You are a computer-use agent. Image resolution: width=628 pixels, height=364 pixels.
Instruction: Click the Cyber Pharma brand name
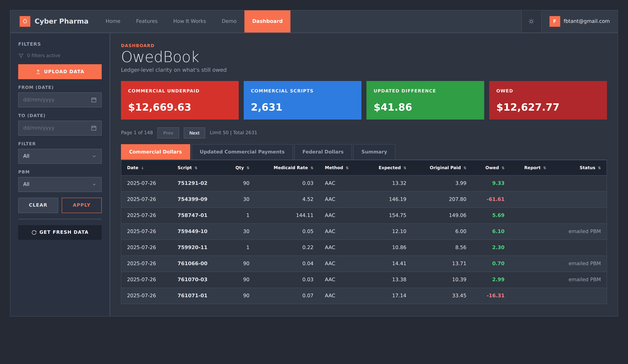pos(62,21)
